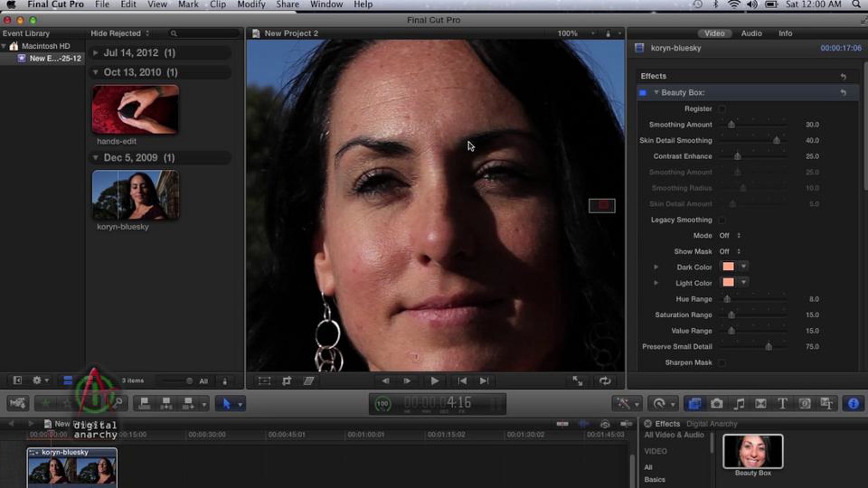Image resolution: width=868 pixels, height=488 pixels.
Task: Open the event browser gear menu
Action: pos(40,380)
